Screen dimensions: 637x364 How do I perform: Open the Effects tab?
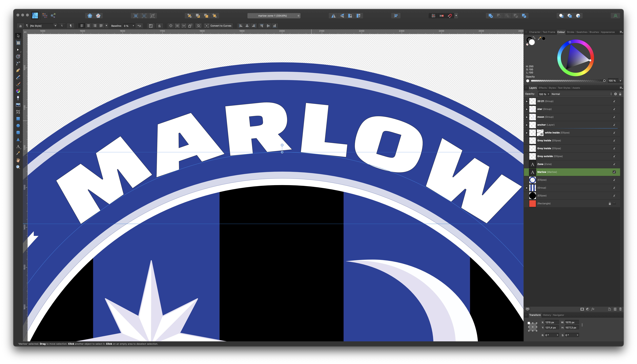click(542, 88)
